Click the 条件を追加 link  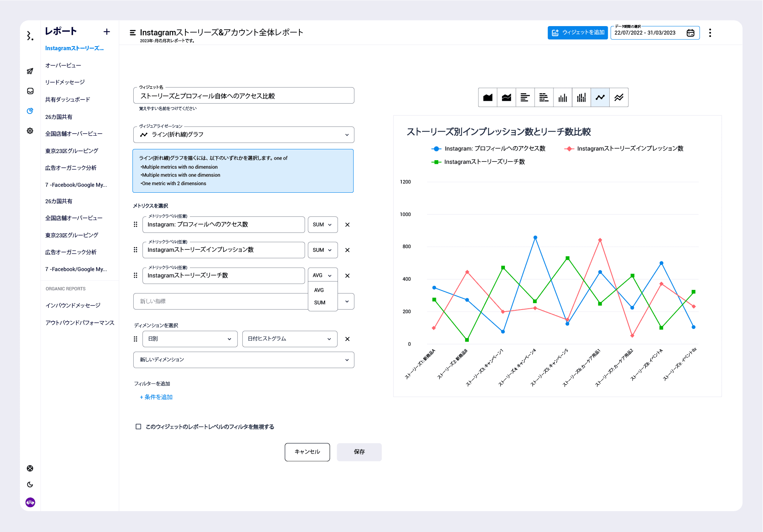tap(156, 397)
